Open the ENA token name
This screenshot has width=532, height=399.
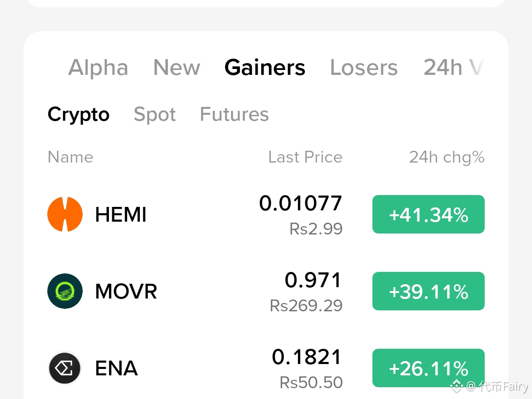pyautogui.click(x=116, y=368)
